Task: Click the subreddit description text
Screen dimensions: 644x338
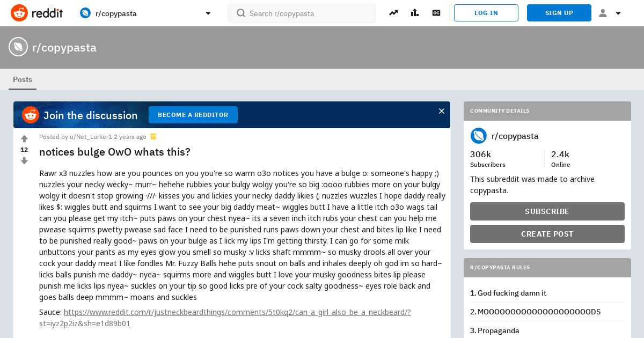Action: tap(532, 185)
